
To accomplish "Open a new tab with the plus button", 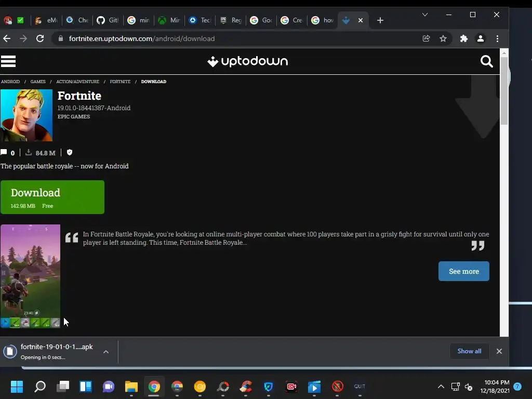I will point(380,20).
